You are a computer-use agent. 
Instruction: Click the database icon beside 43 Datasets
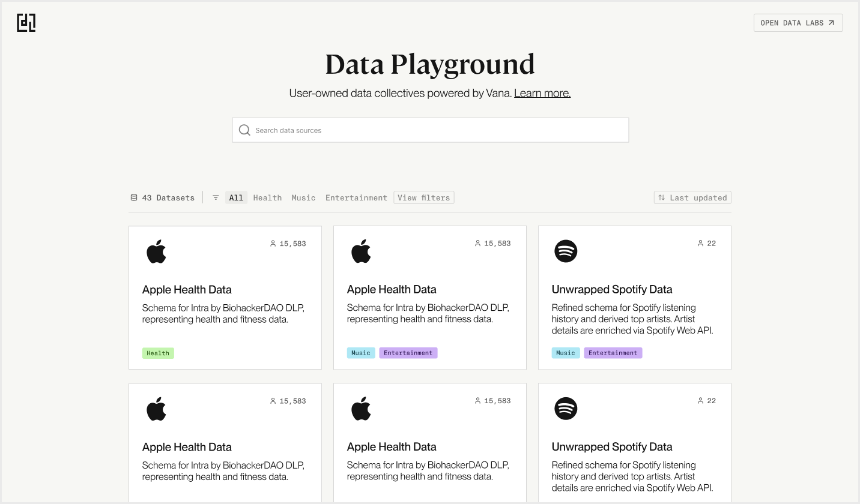134,197
